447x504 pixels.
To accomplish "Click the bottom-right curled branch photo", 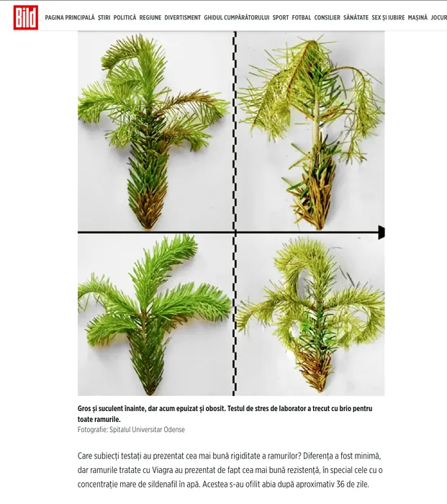I will 310,315.
